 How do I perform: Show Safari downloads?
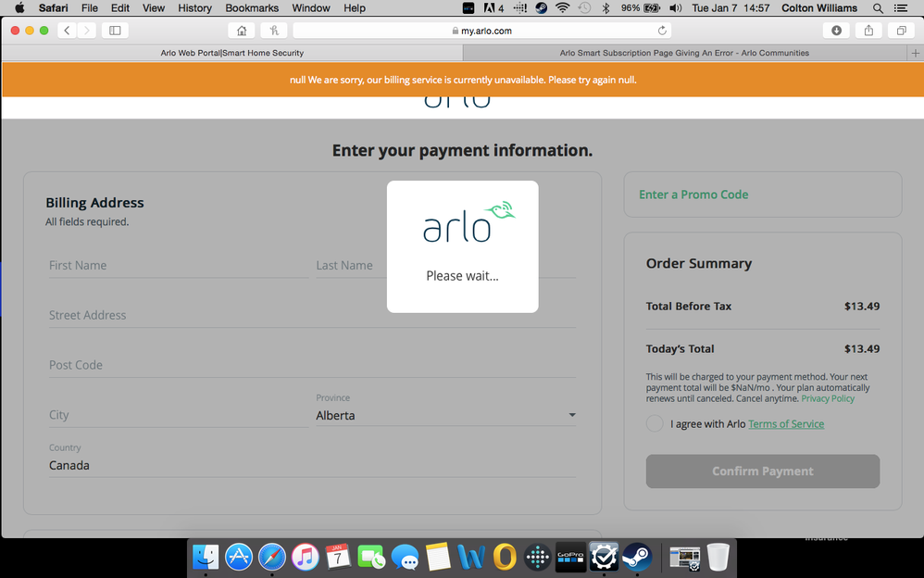click(x=836, y=31)
